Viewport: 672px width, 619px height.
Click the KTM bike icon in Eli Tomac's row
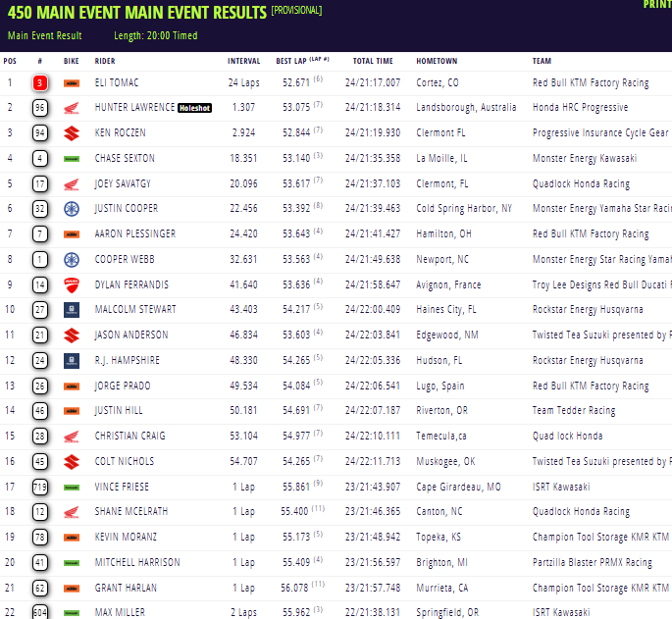(72, 83)
